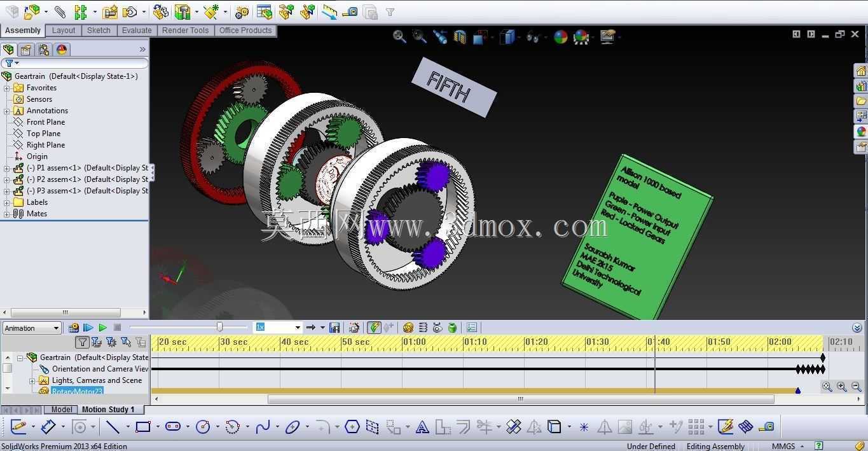Switch to the Sketch tab
This screenshot has width=868, height=451.
click(x=99, y=31)
